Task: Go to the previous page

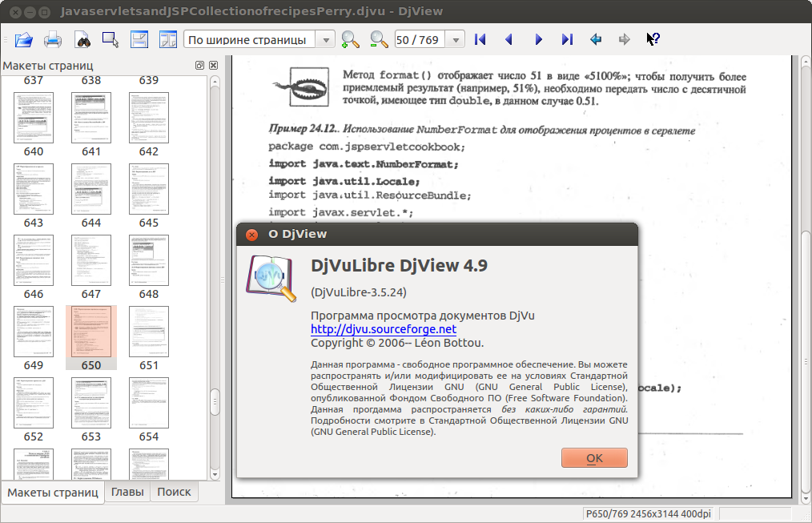Action: (509, 39)
